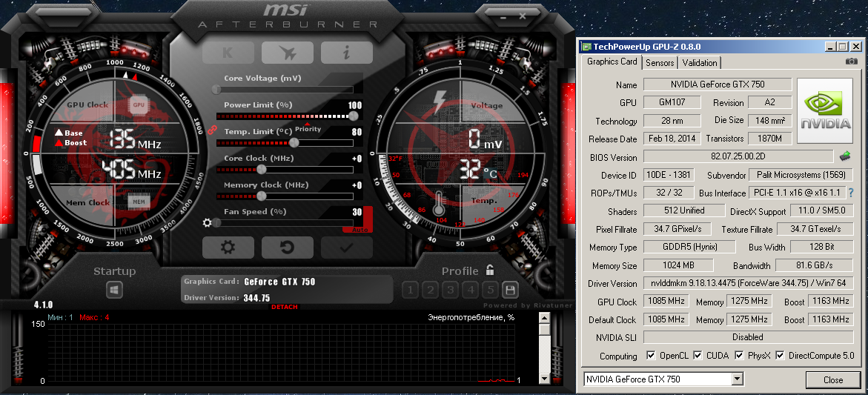The height and width of the screenshot is (395, 868).
Task: Select profile slot 4
Action: (470, 289)
